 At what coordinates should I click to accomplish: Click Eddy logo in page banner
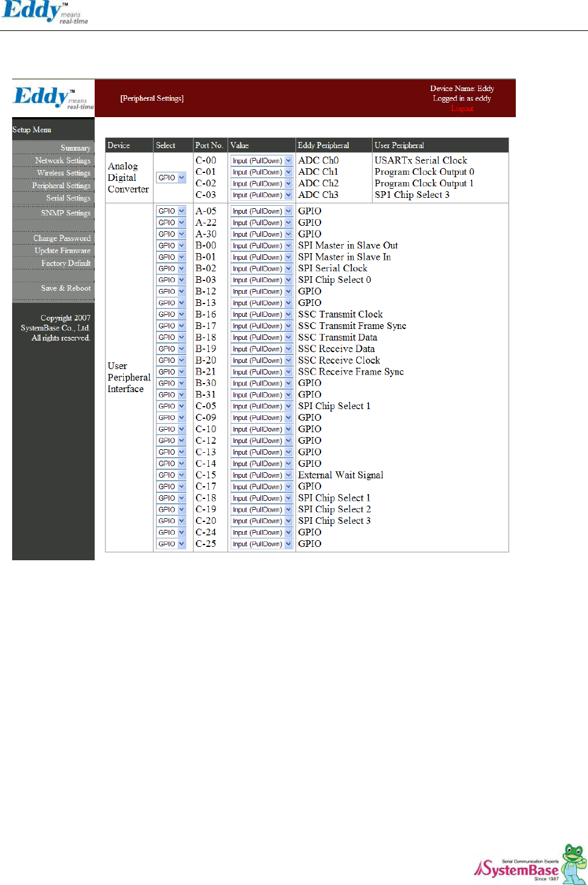tap(53, 98)
